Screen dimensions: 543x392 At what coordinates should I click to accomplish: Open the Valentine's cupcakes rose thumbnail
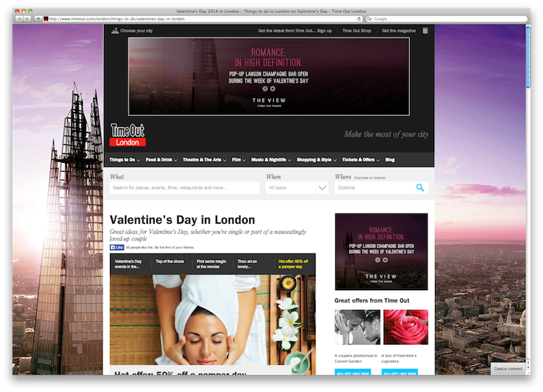click(x=405, y=327)
